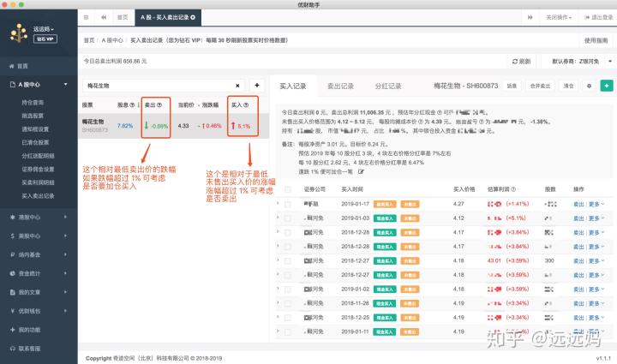Click the yen icon for 优财钱包
The height and width of the screenshot is (364, 617).
(x=12, y=311)
